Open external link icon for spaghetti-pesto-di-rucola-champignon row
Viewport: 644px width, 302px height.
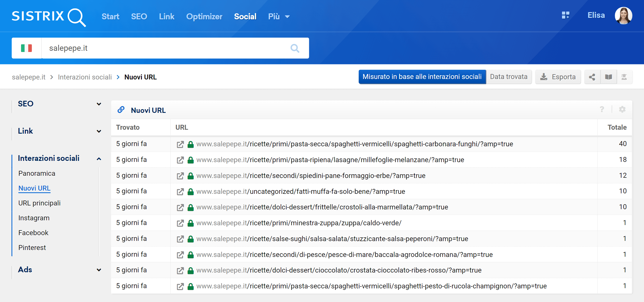pos(180,286)
